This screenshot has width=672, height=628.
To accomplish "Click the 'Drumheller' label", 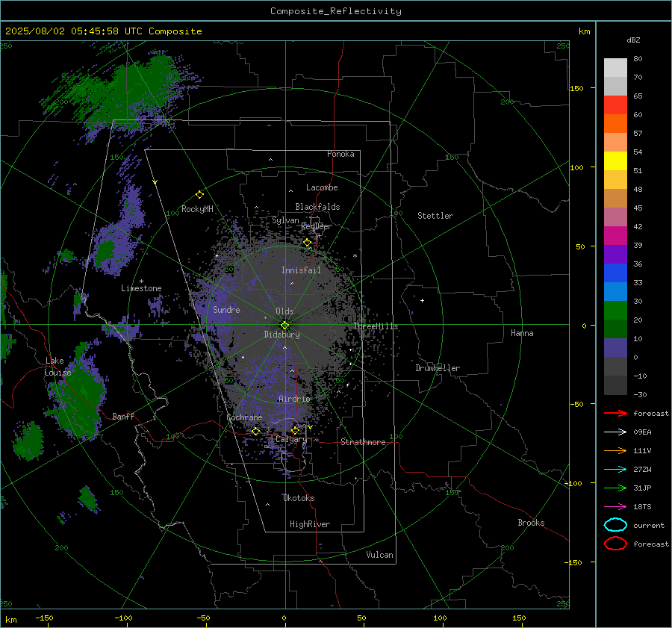I will 438,368.
